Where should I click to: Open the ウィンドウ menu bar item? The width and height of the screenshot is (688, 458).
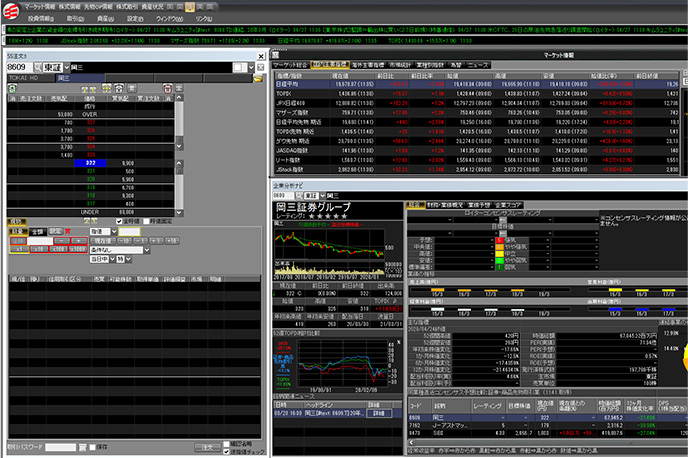point(169,18)
